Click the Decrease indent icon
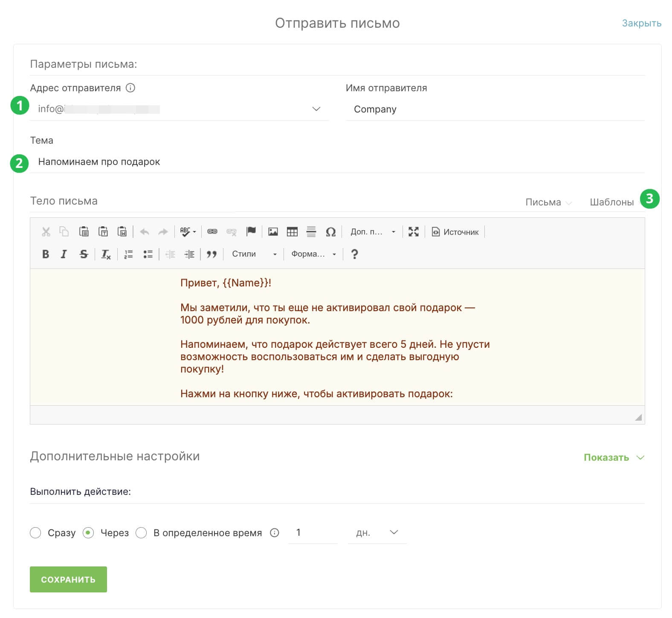Screen dimensions: 672x618 coord(170,254)
